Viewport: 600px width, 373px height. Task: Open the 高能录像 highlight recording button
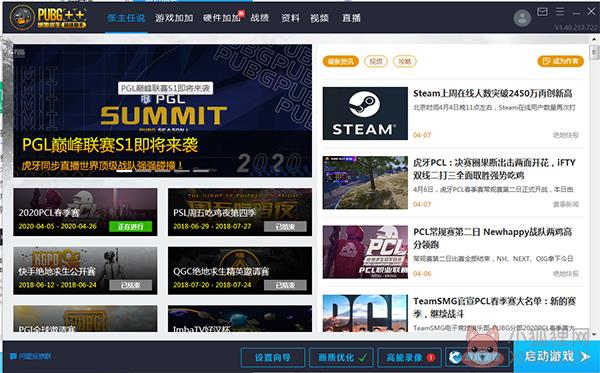tap(409, 358)
